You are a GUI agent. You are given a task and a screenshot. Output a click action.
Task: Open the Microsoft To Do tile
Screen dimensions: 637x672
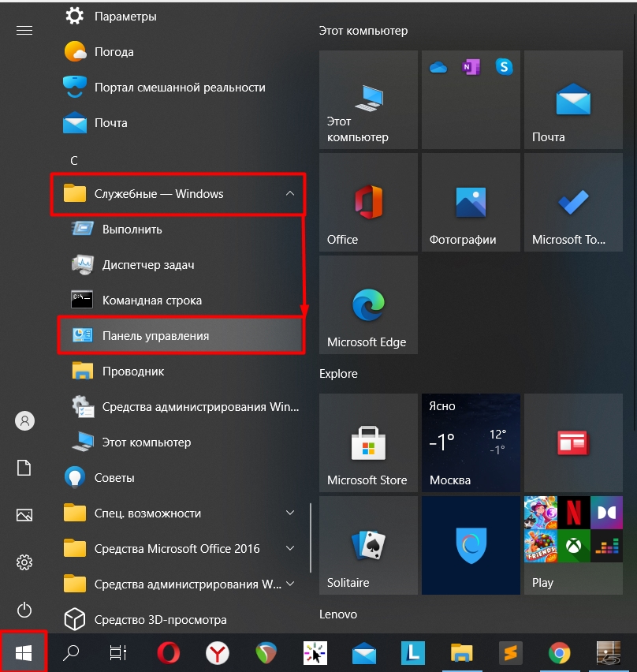(573, 202)
